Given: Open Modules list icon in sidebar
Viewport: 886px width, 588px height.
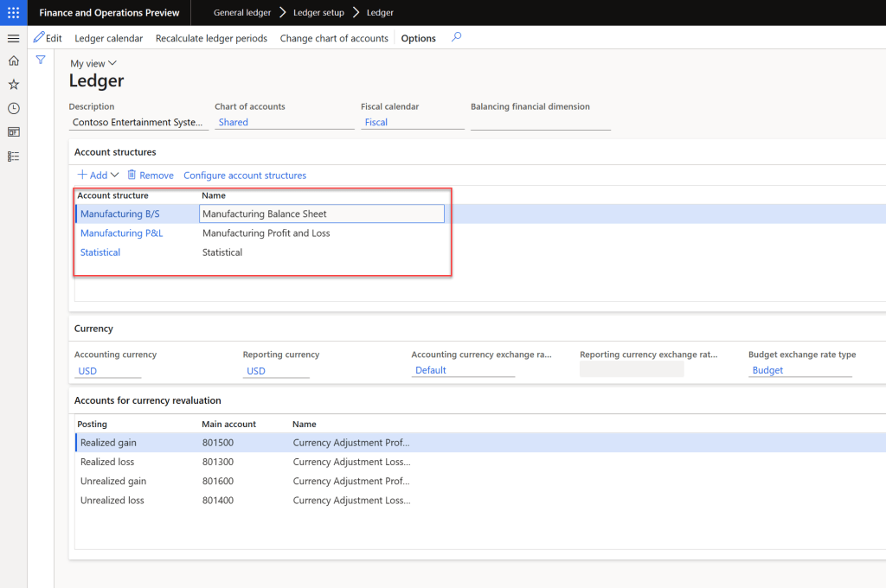Looking at the screenshot, I should pos(13,157).
